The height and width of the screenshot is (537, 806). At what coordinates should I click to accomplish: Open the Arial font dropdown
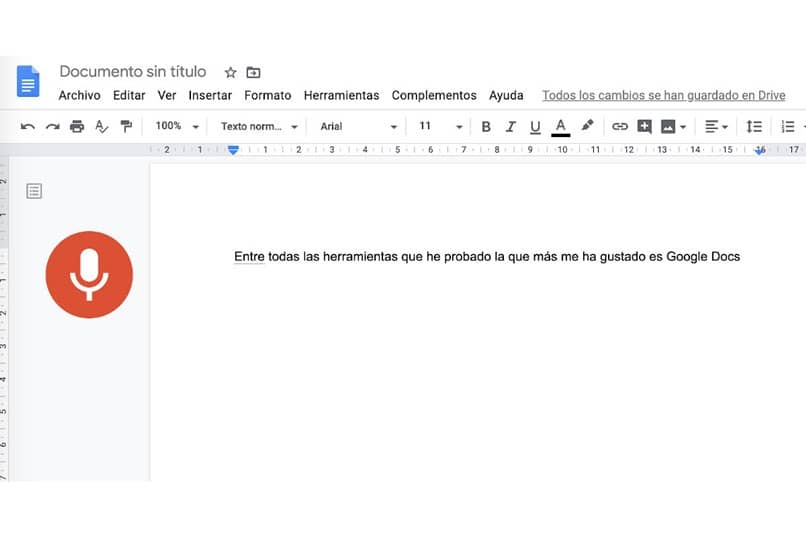358,126
